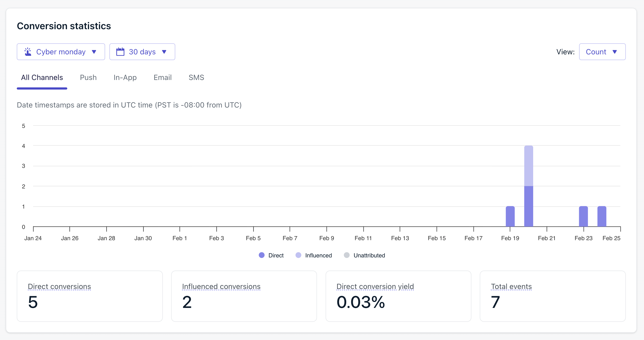
Task: Expand the Count view dropdown
Action: click(602, 52)
